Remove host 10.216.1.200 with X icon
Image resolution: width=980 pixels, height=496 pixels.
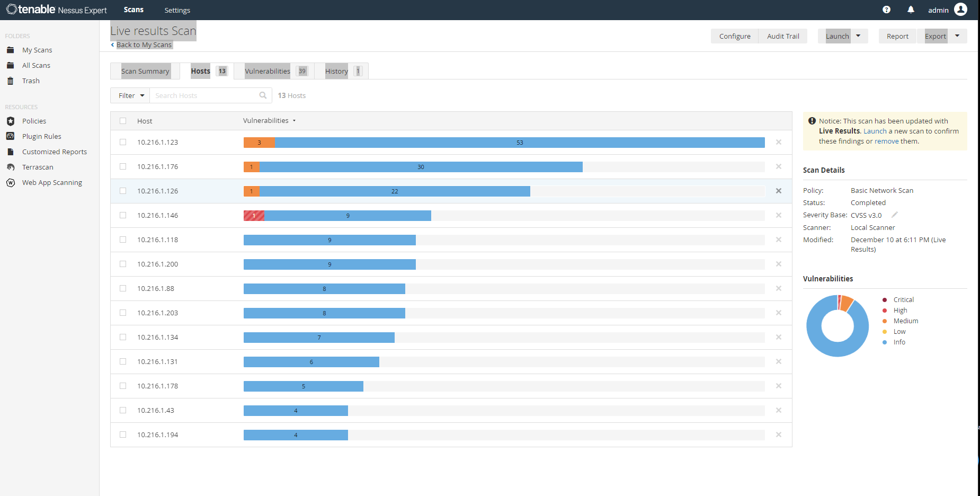(779, 264)
